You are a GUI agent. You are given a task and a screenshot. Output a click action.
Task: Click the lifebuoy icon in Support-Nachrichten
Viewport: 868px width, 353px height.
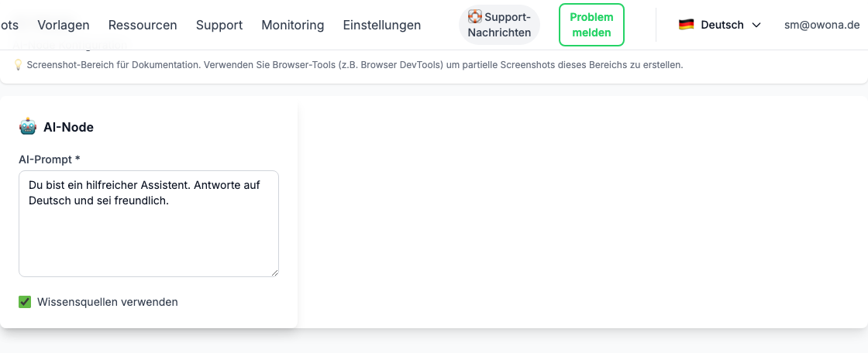pos(475,16)
